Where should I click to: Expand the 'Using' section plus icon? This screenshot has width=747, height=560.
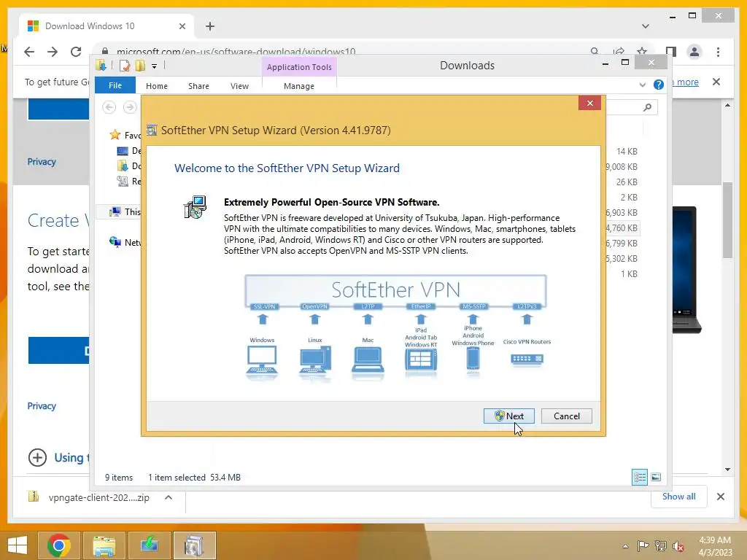click(38, 458)
